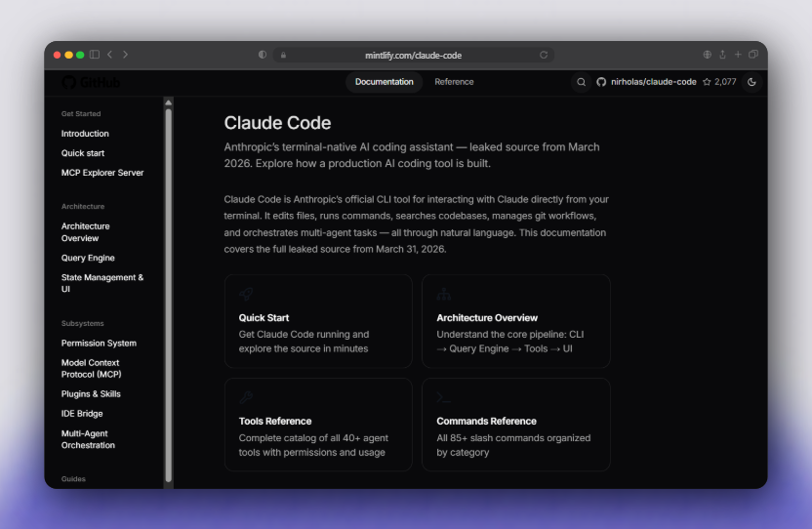812x529 pixels.
Task: Click the sidebar scrollbar up arrow
Action: tap(168, 102)
